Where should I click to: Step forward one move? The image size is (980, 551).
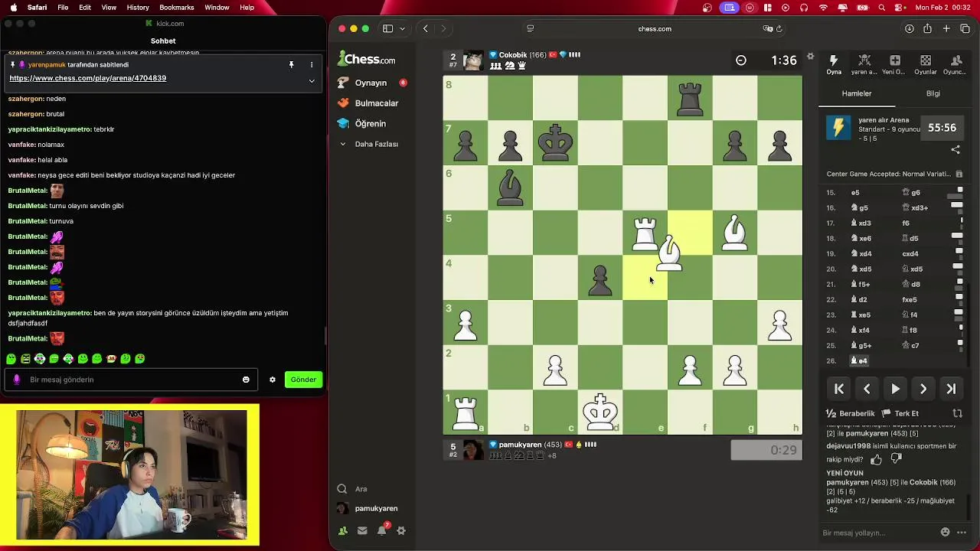pyautogui.click(x=923, y=389)
